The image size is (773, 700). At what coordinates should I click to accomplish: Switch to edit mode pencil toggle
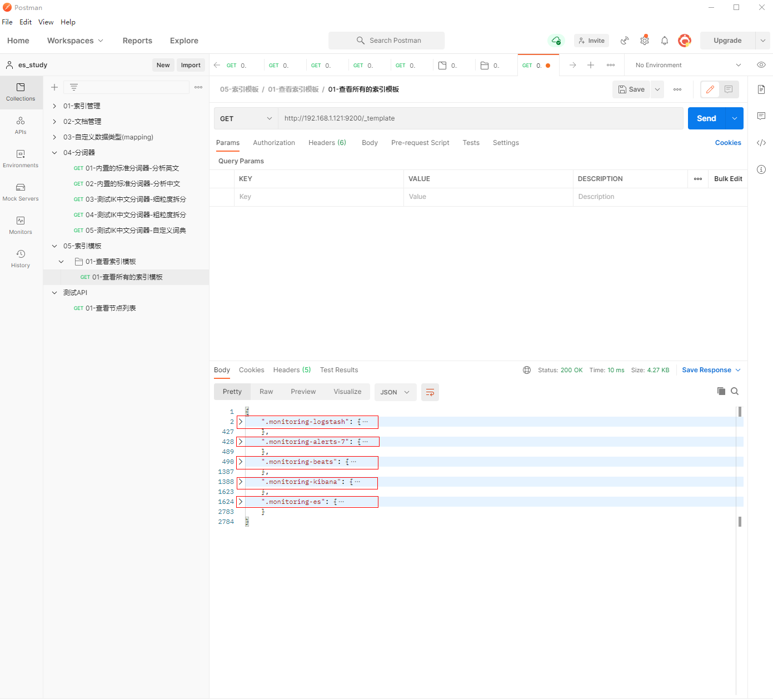coord(710,89)
